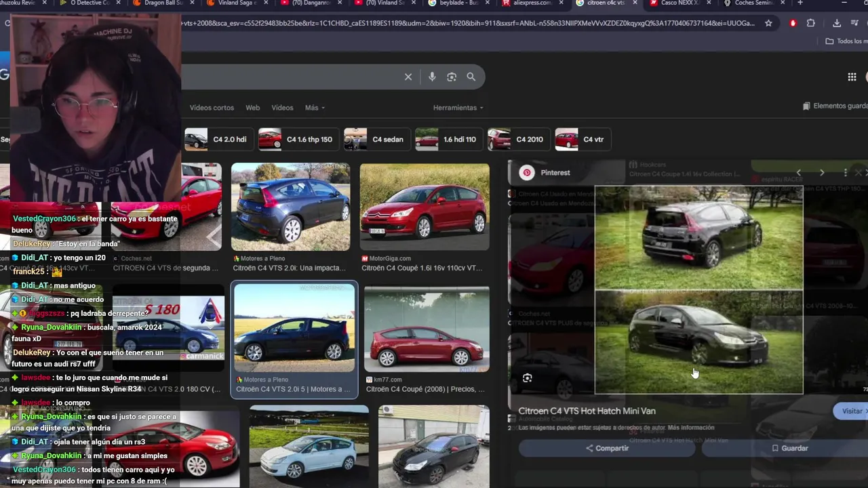
Task: Go to previous image in preview panel
Action: click(799, 173)
